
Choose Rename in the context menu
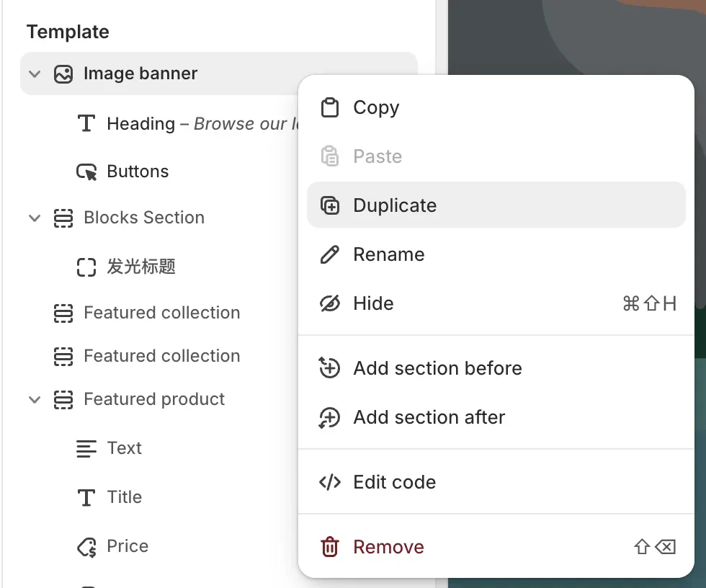(388, 254)
